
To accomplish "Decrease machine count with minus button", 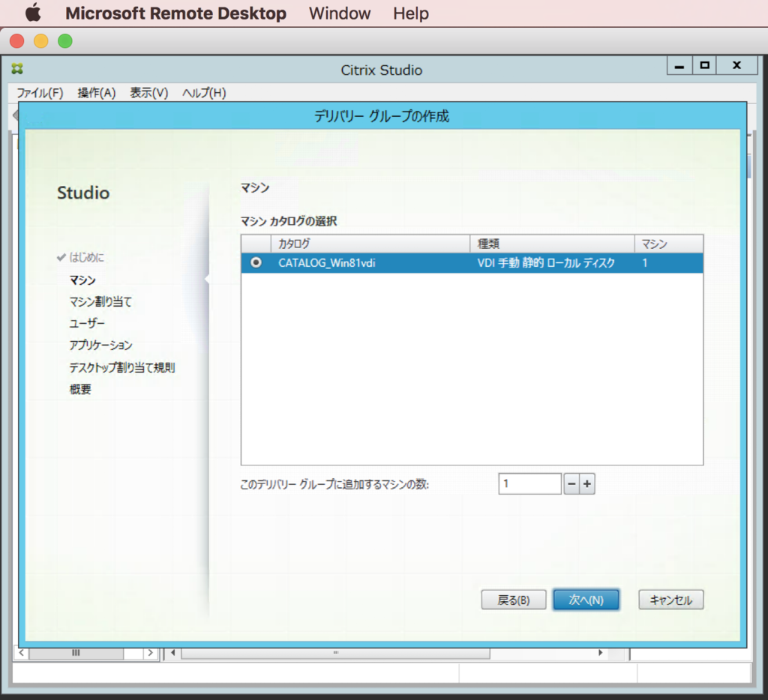I will (x=571, y=483).
